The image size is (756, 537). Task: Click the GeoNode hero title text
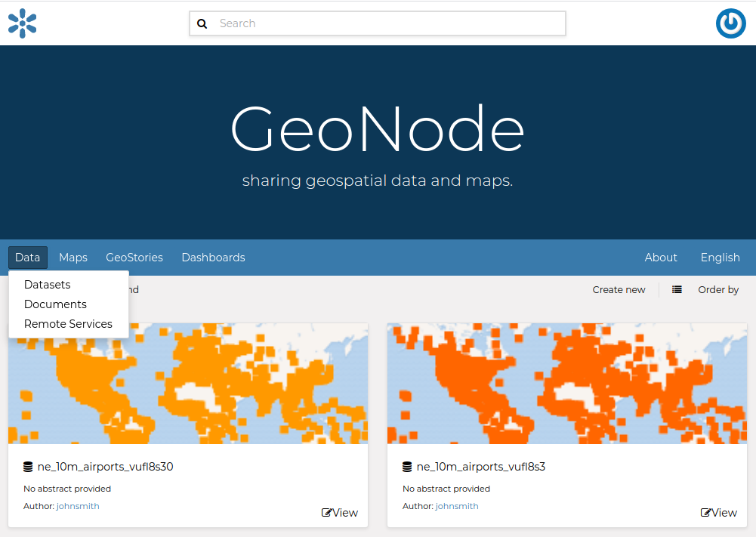pos(378,128)
